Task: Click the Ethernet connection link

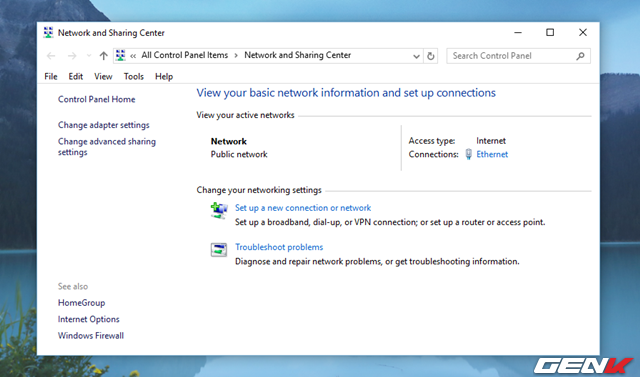Action: [x=492, y=154]
